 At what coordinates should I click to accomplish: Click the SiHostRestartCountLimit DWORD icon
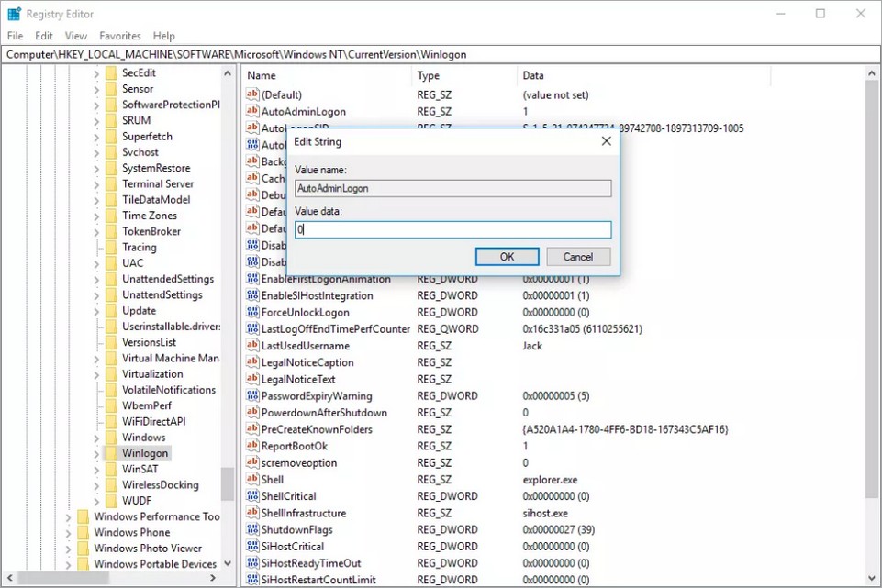point(252,580)
